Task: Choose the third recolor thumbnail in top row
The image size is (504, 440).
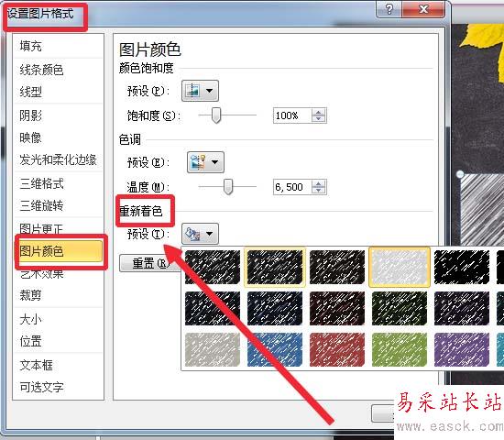Action: (x=337, y=268)
